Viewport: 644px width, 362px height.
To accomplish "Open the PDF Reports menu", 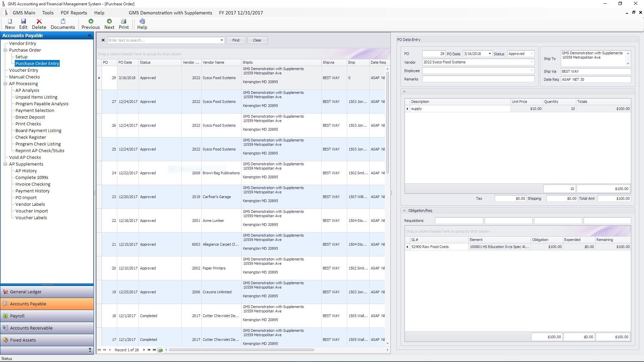I will click(x=74, y=13).
